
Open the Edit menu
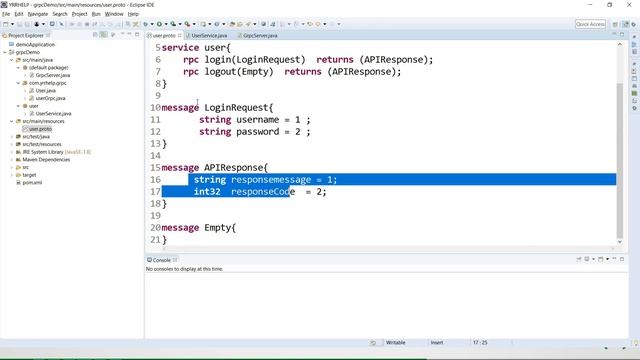pyautogui.click(x=19, y=14)
